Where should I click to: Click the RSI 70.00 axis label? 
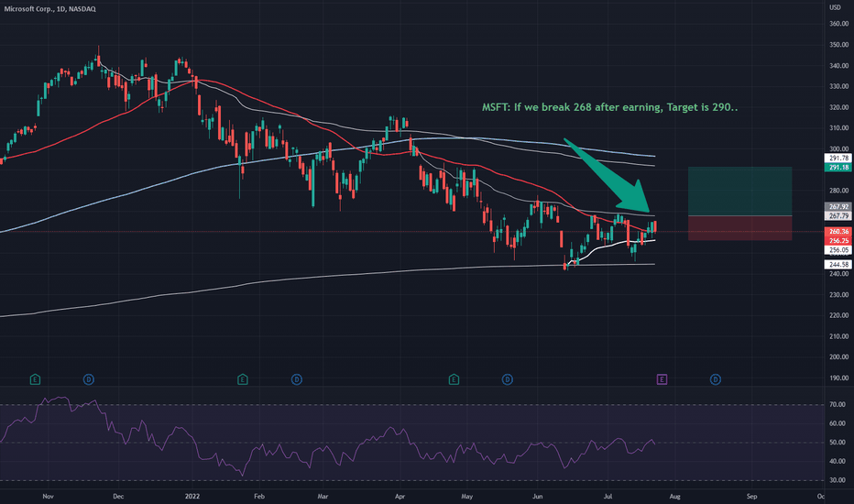point(838,405)
